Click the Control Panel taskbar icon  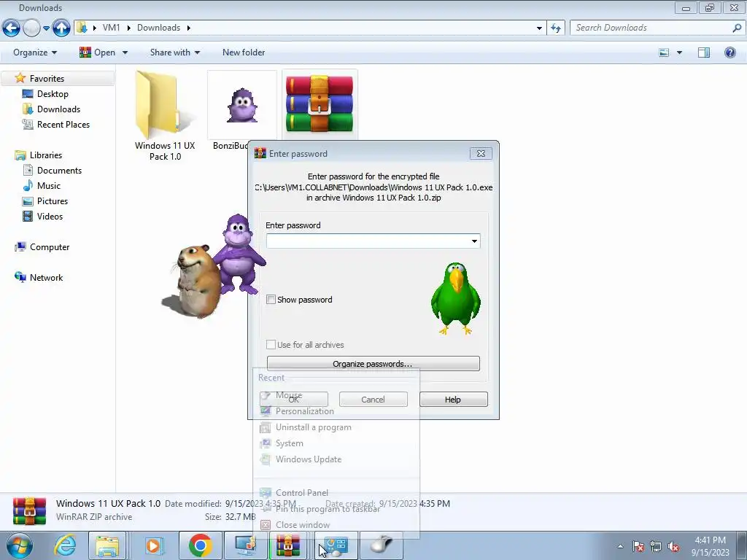tap(336, 545)
